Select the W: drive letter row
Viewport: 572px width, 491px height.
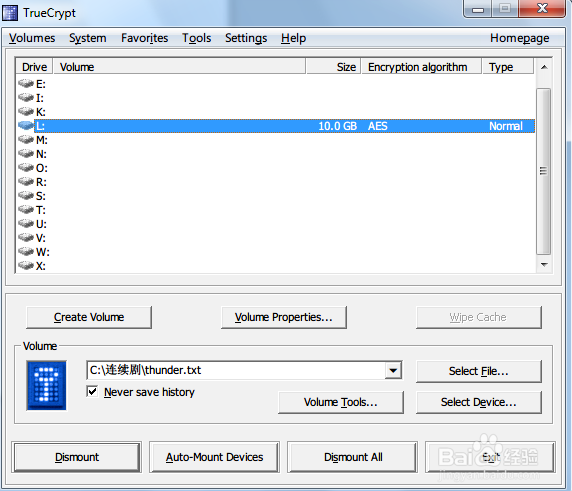coord(276,252)
